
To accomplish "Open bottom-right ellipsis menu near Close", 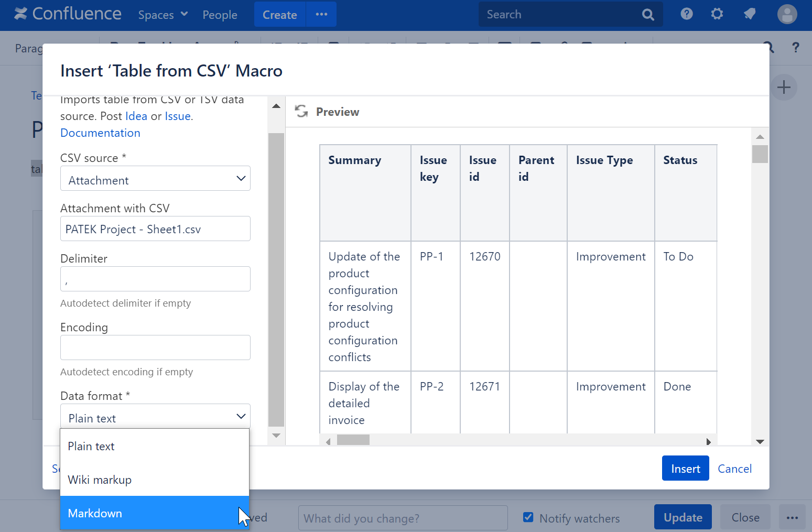I will click(792, 517).
